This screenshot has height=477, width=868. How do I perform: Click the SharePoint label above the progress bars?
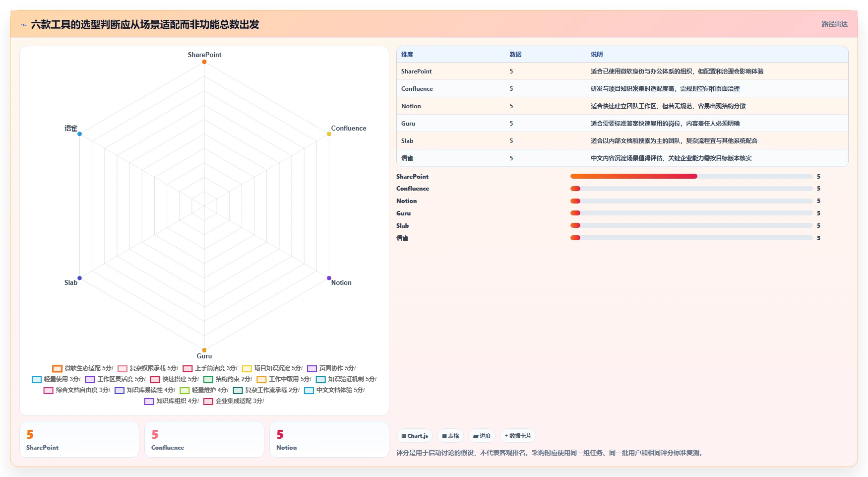(x=412, y=176)
